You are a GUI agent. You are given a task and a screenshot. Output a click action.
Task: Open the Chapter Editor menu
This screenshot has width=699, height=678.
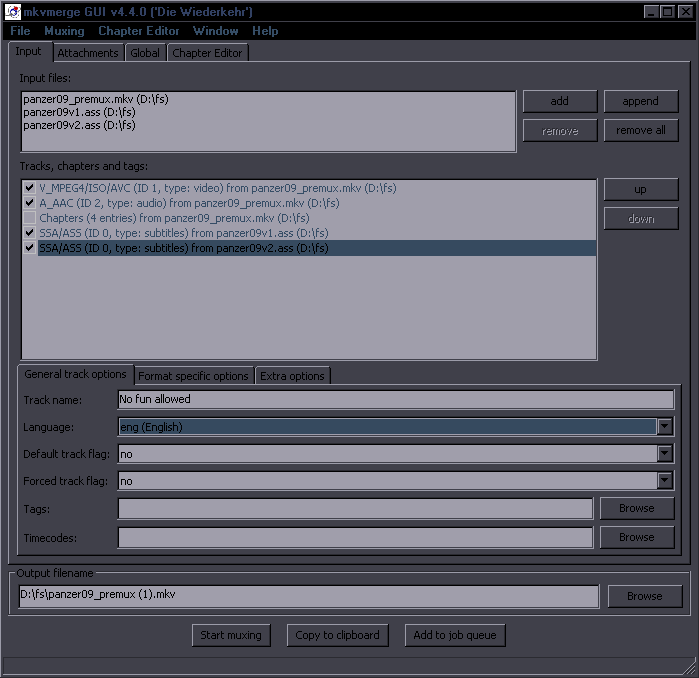139,31
